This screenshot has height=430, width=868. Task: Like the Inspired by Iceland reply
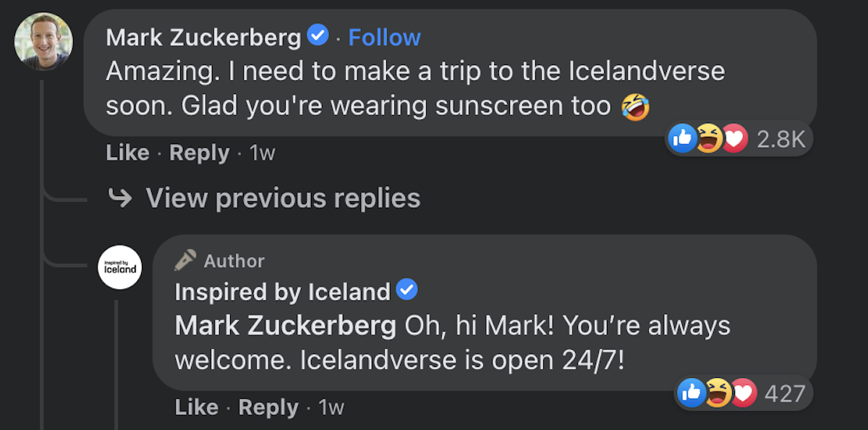tap(196, 407)
